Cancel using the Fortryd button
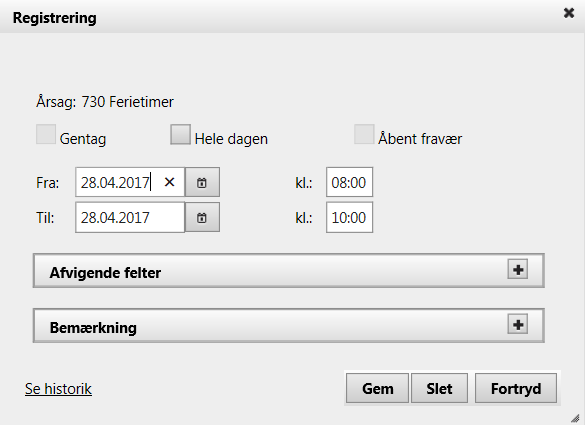This screenshot has height=425, width=585. click(x=516, y=388)
